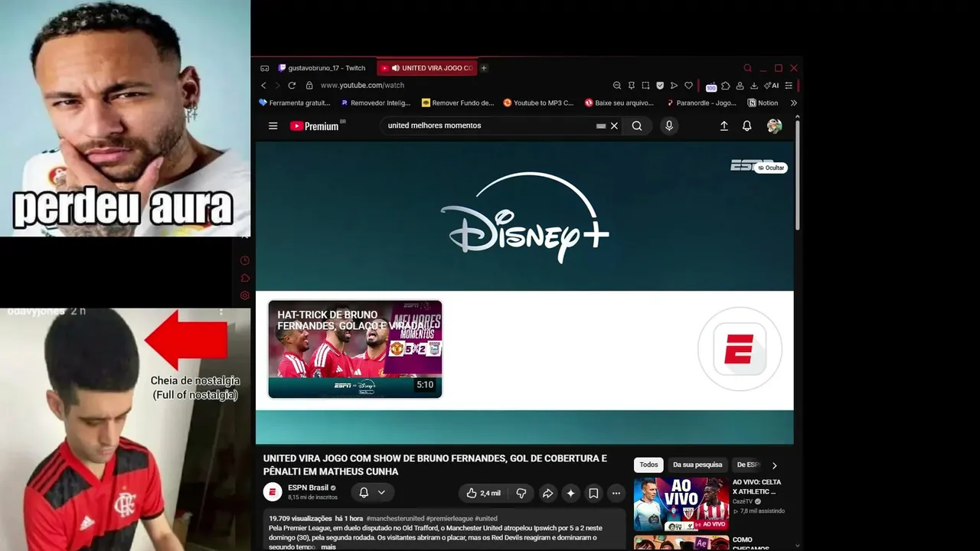Go back to the previous page
This screenshot has height=551, width=980.
(x=264, y=86)
